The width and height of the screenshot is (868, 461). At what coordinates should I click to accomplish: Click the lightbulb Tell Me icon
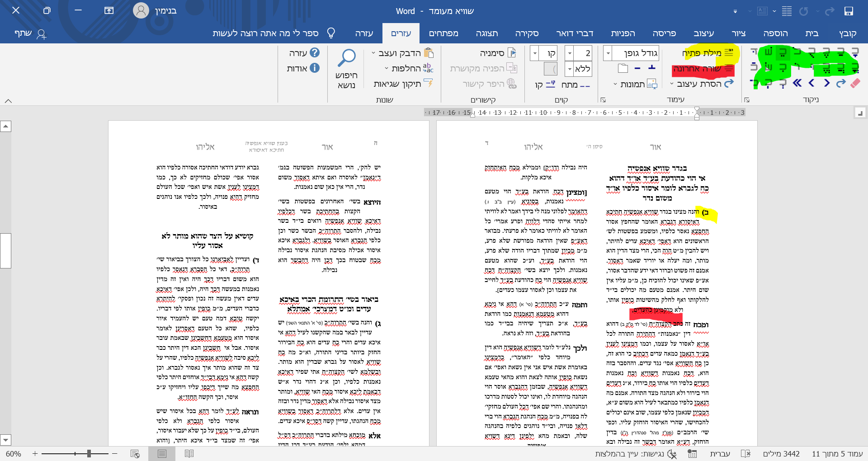coord(331,33)
